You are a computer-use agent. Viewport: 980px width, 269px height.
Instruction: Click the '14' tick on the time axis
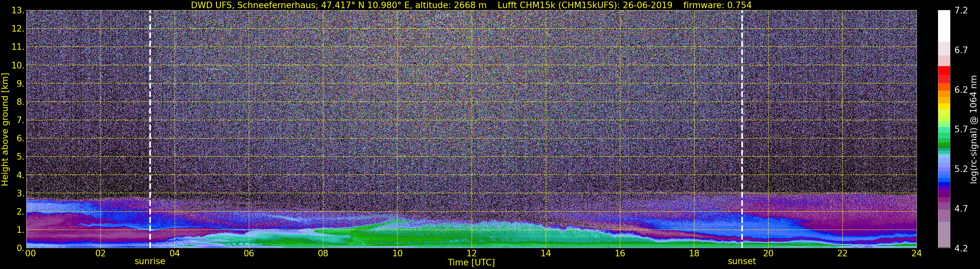(x=545, y=253)
